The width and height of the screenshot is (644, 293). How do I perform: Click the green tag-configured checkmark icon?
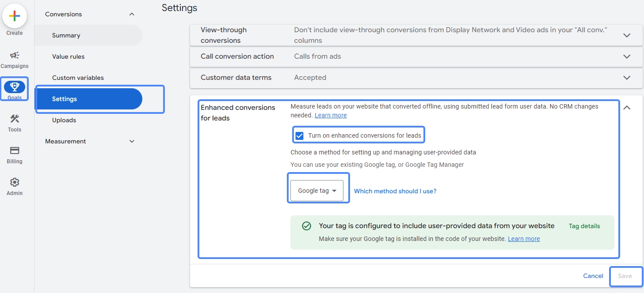click(x=306, y=226)
